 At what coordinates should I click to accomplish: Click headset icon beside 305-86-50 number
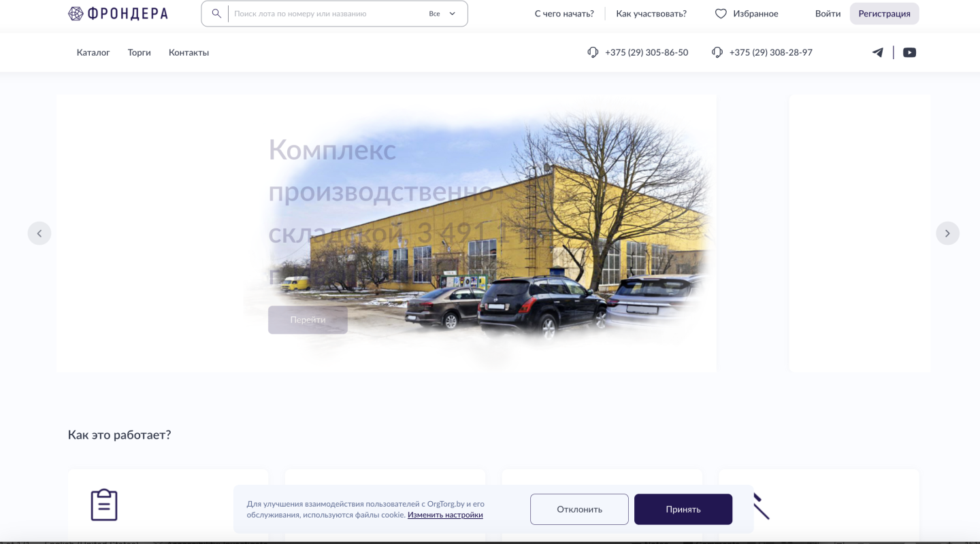(x=593, y=52)
